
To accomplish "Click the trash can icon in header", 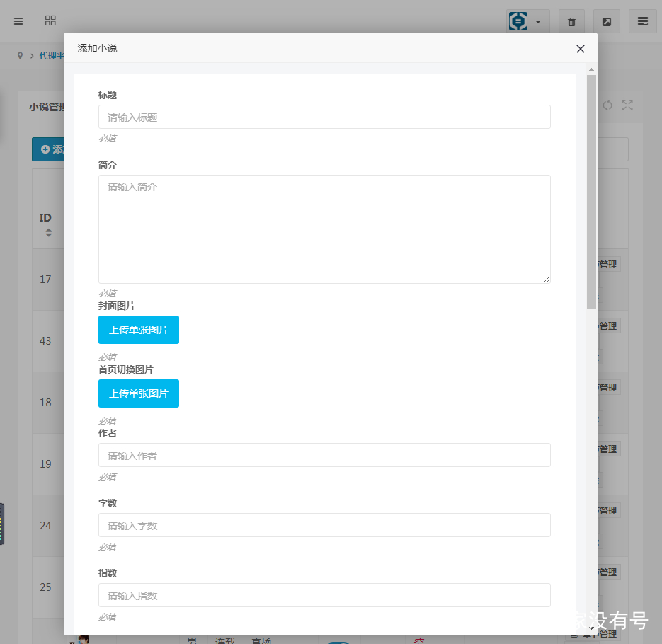I will click(571, 21).
